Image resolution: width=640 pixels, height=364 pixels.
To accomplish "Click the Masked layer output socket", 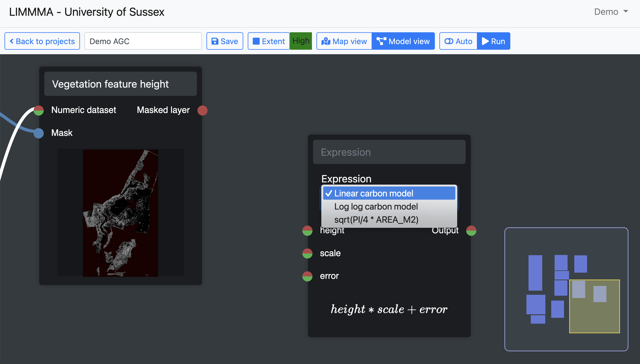I will click(x=202, y=110).
